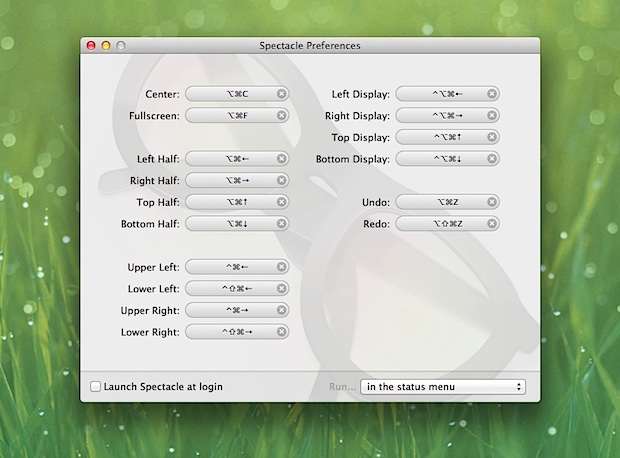Select the Left Half shortcut recorder field

coord(237,159)
